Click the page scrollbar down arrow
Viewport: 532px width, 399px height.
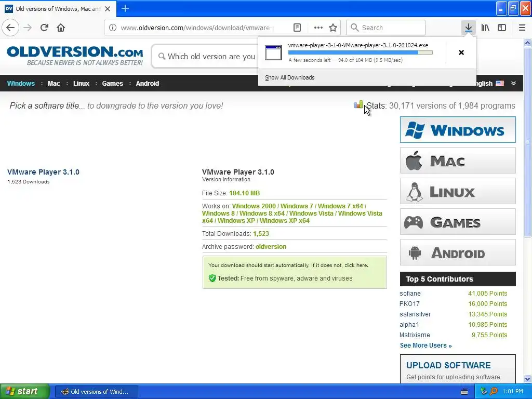click(527, 379)
